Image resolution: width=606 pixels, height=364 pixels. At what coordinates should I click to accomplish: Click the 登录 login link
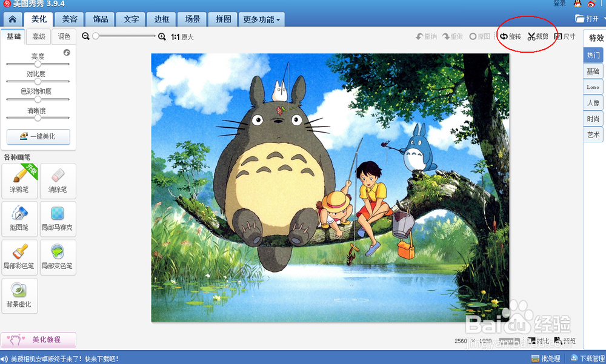tap(559, 4)
